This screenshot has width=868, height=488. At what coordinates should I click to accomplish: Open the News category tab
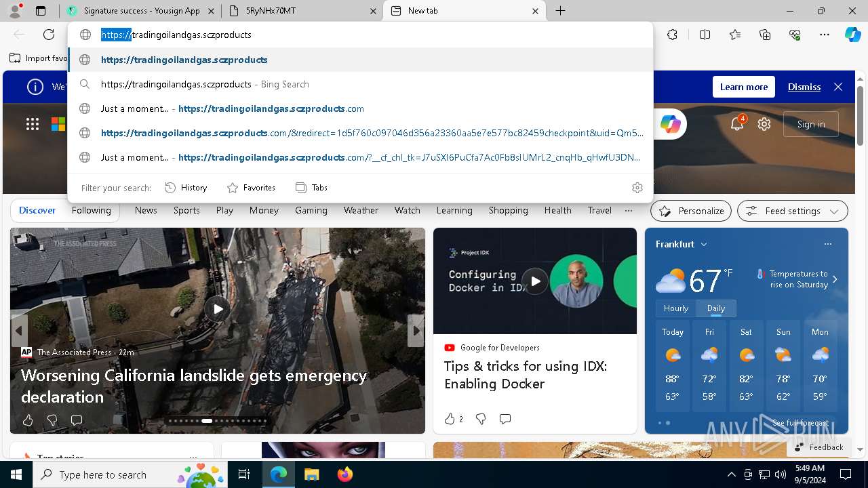tap(146, 210)
